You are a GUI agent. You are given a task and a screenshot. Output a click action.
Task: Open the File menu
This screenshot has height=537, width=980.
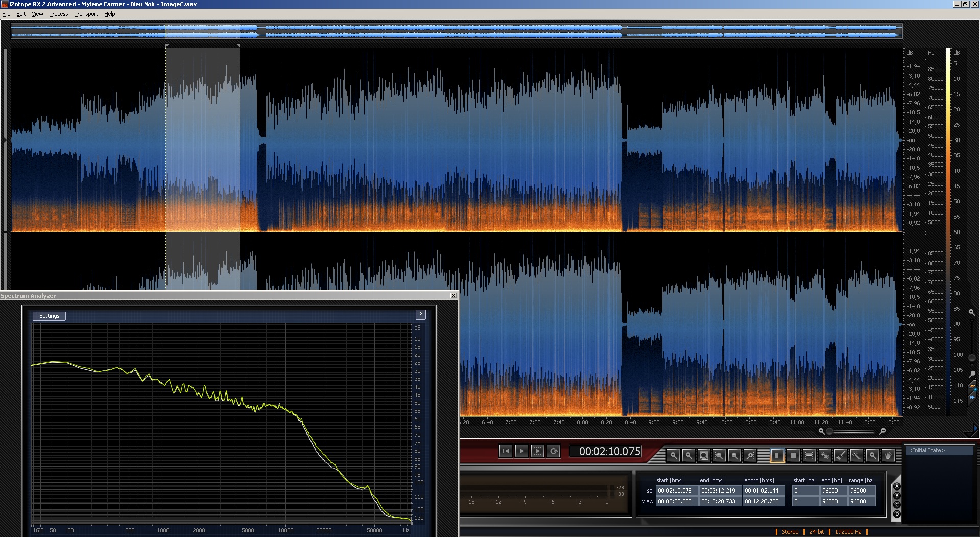(x=6, y=14)
